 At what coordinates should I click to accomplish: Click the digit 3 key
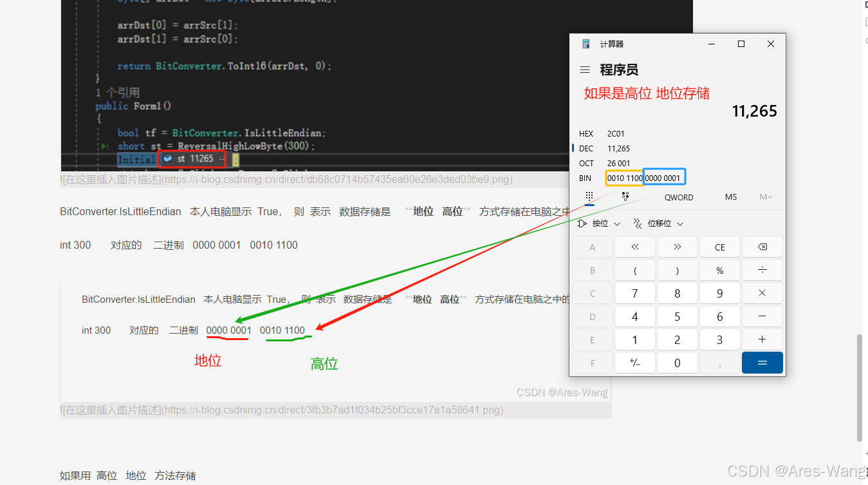pyautogui.click(x=720, y=340)
